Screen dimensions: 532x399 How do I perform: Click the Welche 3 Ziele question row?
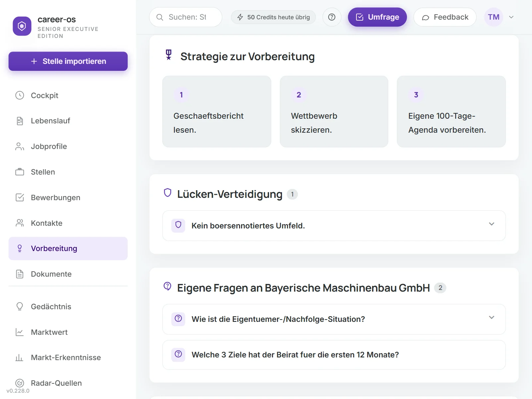(x=334, y=355)
